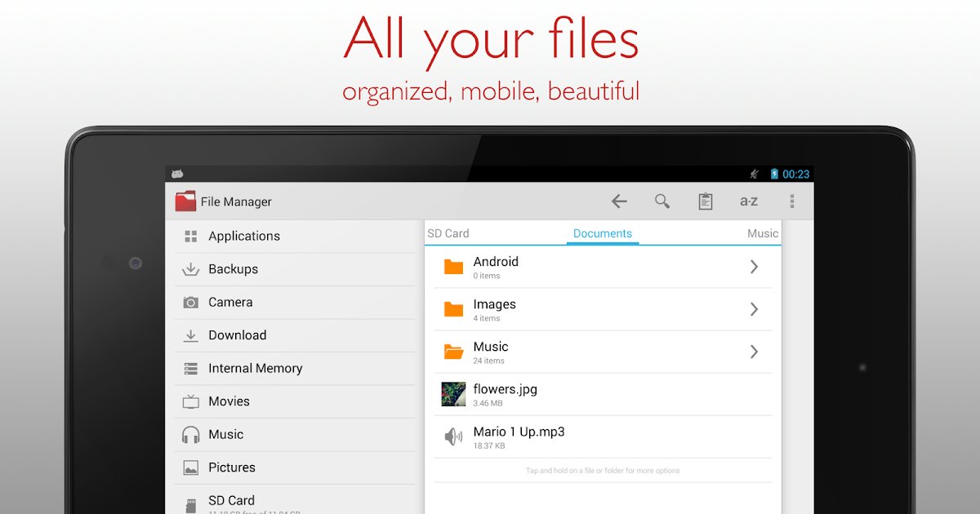Tap the battery status bar icon

tap(773, 174)
